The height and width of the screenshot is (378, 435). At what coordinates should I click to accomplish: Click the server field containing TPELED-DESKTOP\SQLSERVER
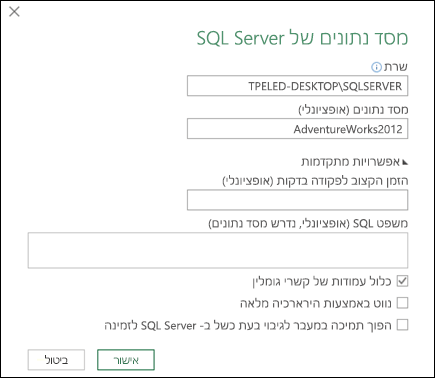297,86
